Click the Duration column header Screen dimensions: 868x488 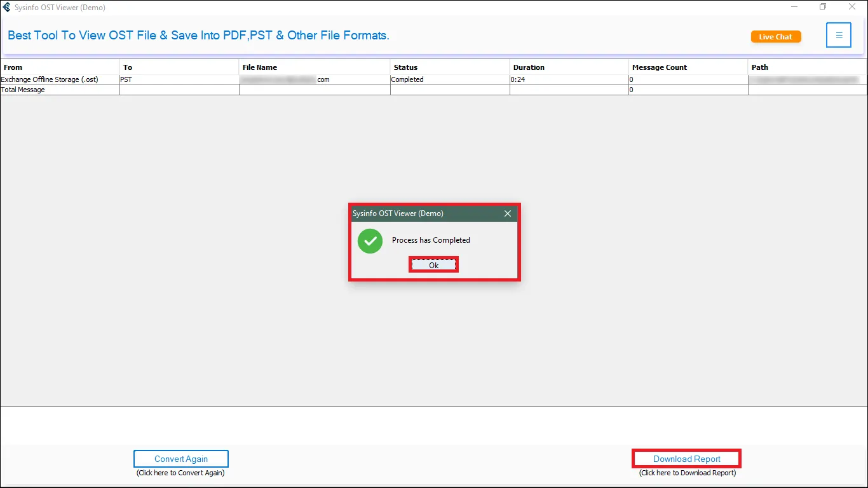569,67
